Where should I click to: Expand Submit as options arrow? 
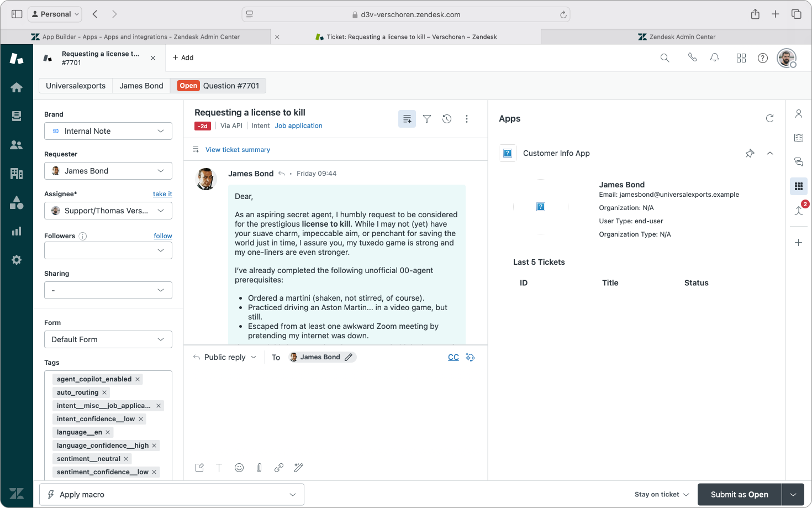click(x=793, y=495)
